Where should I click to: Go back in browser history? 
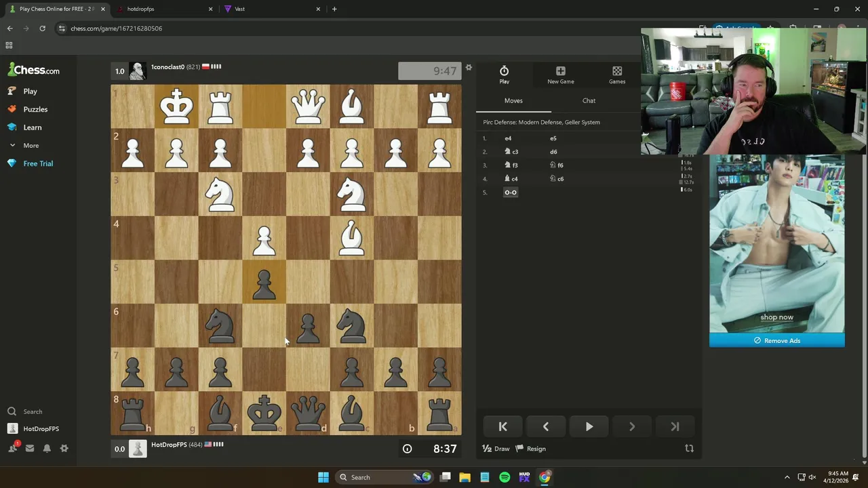[9, 28]
